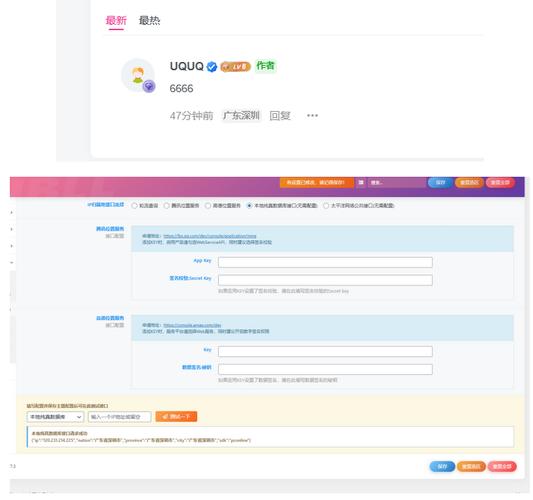Click the 腾讯位置服务 section label
The height and width of the screenshot is (500, 533).
(110, 229)
